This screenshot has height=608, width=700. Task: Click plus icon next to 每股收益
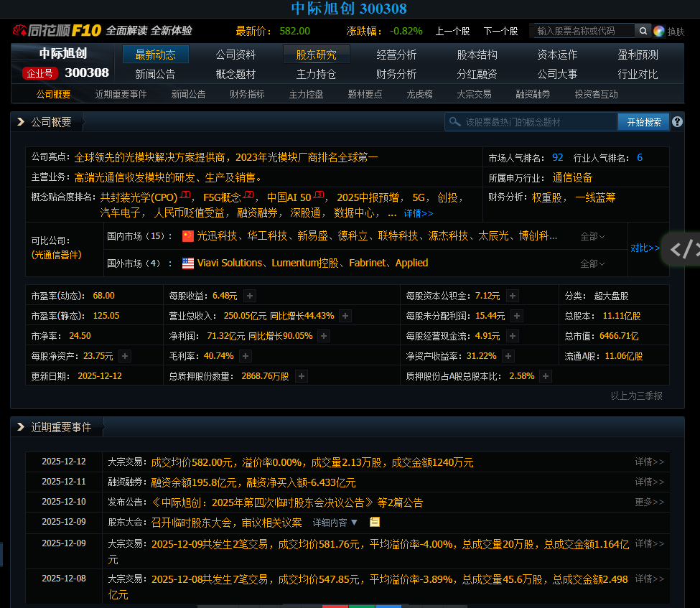point(250,296)
